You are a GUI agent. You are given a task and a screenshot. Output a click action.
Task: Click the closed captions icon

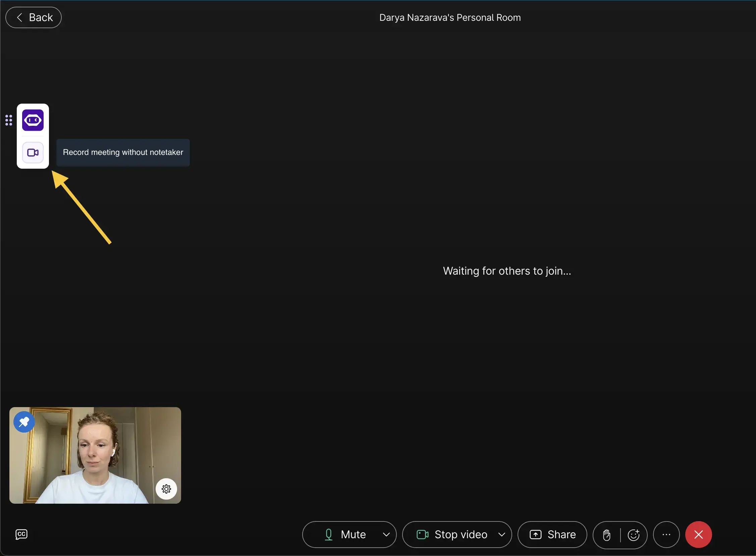coord(21,534)
